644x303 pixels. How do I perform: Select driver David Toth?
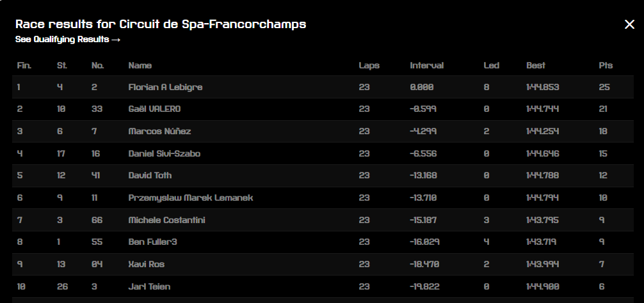pos(150,176)
